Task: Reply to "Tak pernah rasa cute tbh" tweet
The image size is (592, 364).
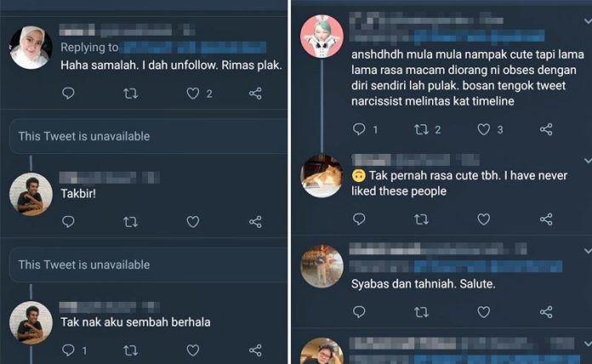Action: click(x=359, y=219)
